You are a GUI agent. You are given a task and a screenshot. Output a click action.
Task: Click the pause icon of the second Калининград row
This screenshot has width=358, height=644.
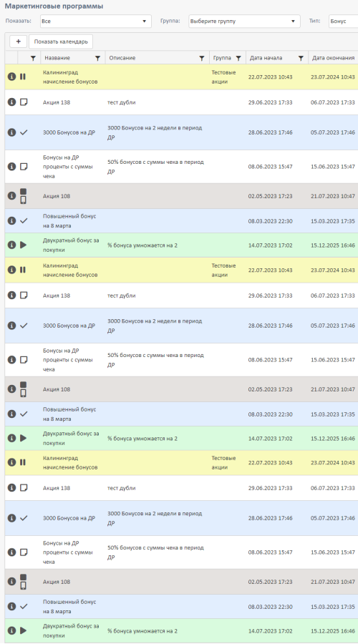click(23, 270)
